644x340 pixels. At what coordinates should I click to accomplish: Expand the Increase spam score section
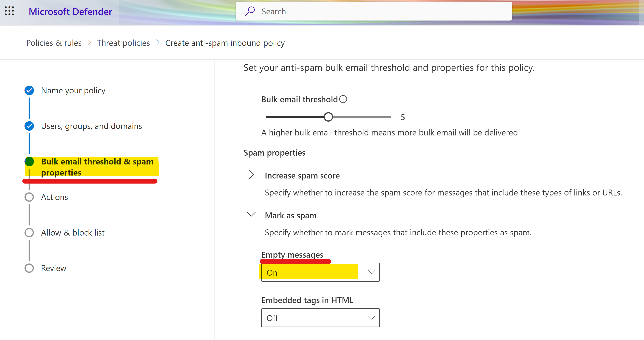[x=251, y=175]
